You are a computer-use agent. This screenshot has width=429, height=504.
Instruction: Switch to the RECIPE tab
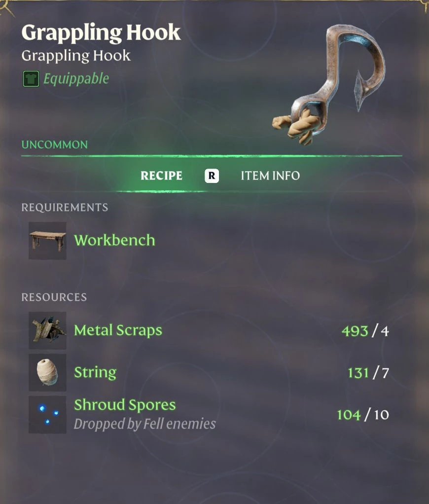161,176
